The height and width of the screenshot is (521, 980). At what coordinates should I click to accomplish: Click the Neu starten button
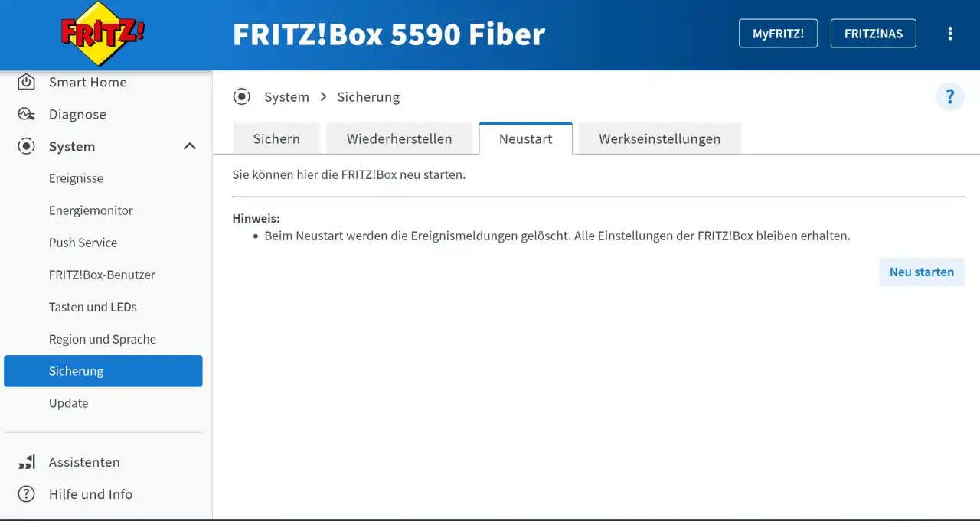[922, 272]
